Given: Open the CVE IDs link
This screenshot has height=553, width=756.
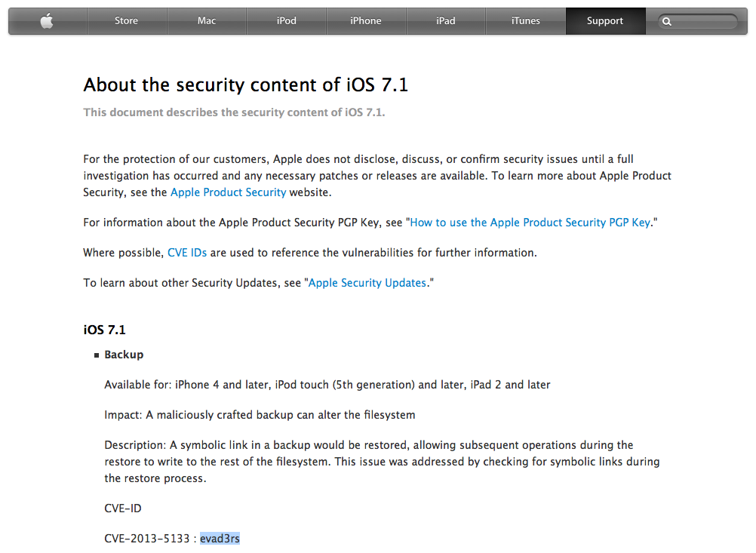Looking at the screenshot, I should (x=187, y=253).
